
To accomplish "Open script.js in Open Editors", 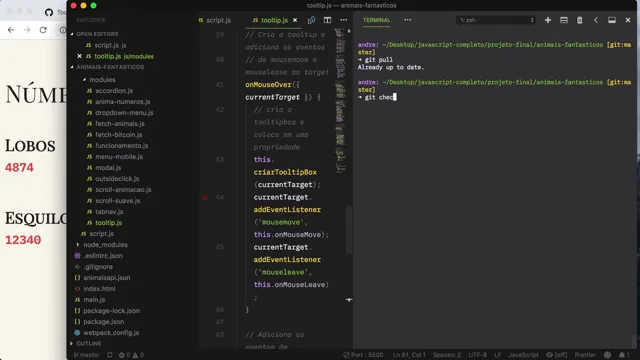I will 106,45.
